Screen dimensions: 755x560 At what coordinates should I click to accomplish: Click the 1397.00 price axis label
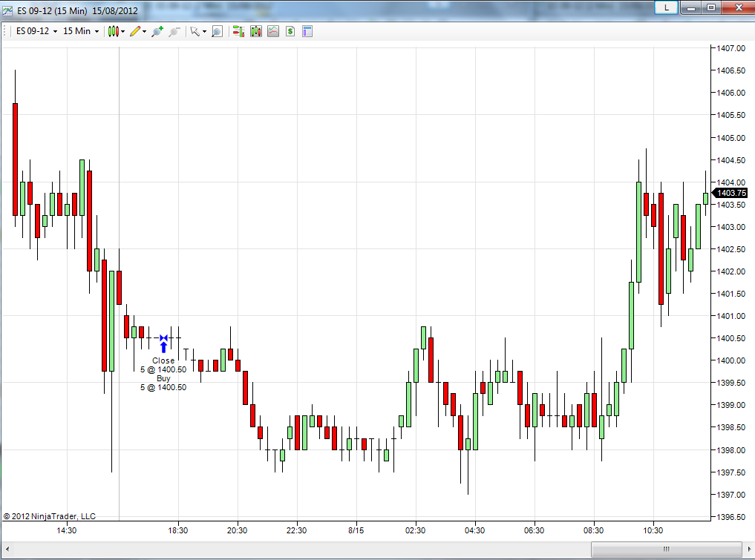pos(731,495)
